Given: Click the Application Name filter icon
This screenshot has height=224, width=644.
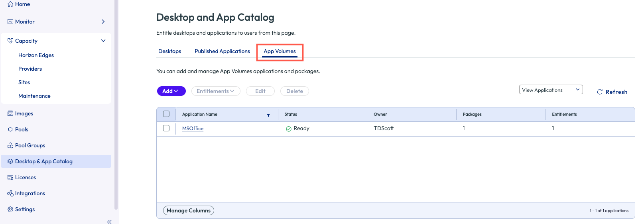Looking at the screenshot, I should tap(268, 115).
